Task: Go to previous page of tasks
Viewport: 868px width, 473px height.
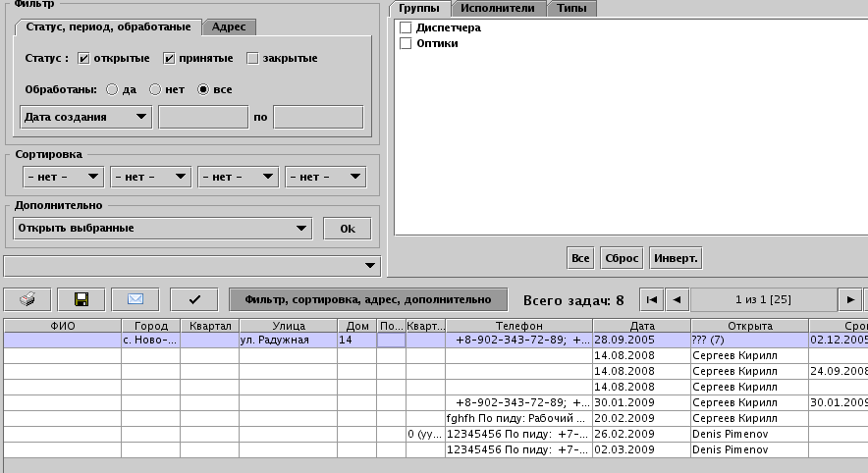Action: tap(676, 299)
